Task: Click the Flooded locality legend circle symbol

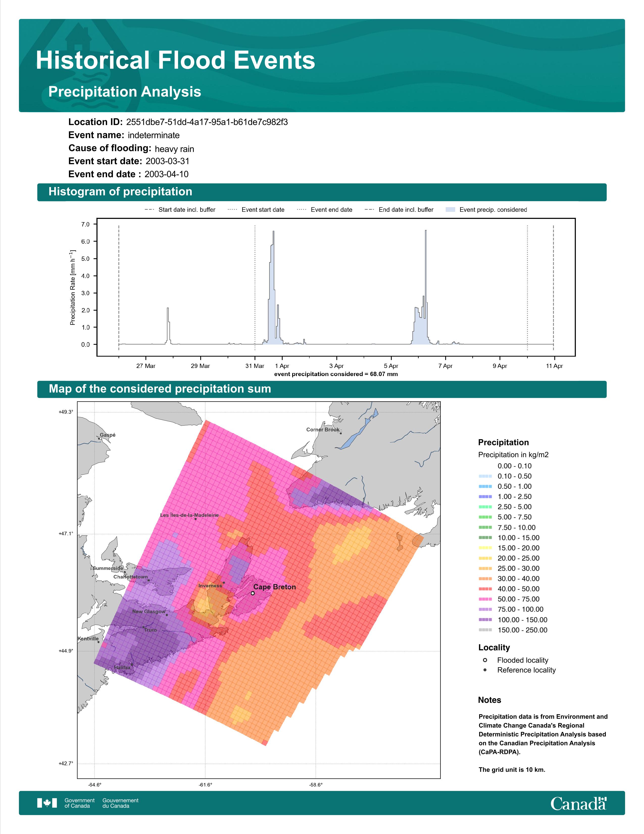Action: 485,660
